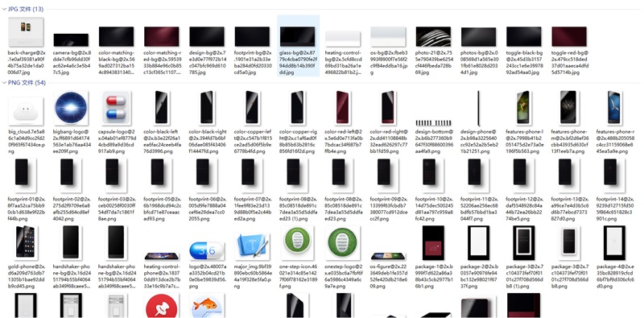Select the footprint-01@2x PNG thumbnail
This screenshot has width=644, height=318.
tap(26, 172)
